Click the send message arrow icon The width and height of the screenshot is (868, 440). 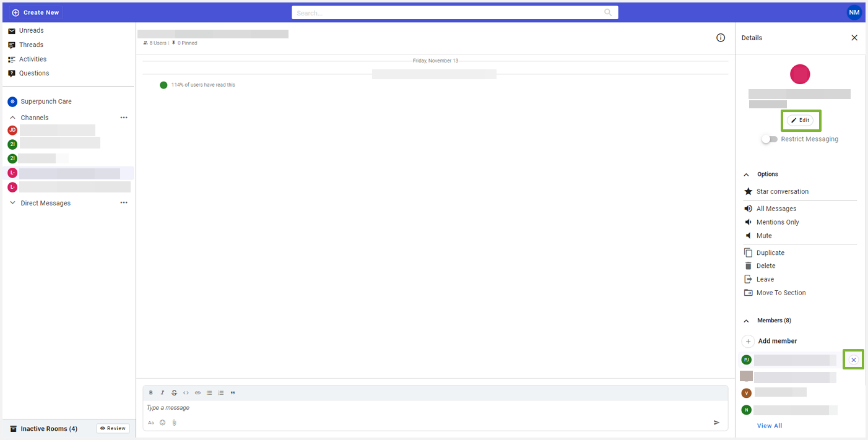click(x=716, y=422)
